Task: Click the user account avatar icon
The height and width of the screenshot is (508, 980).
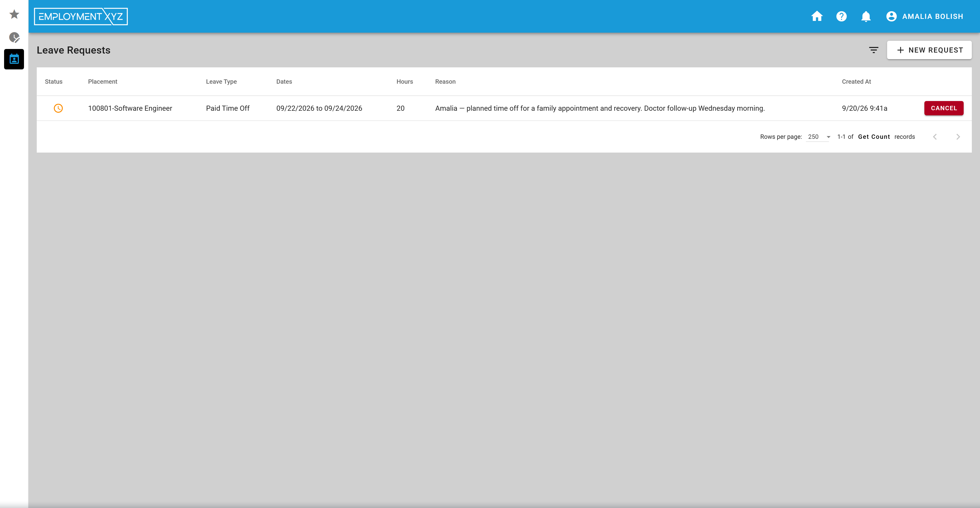Action: click(x=891, y=16)
